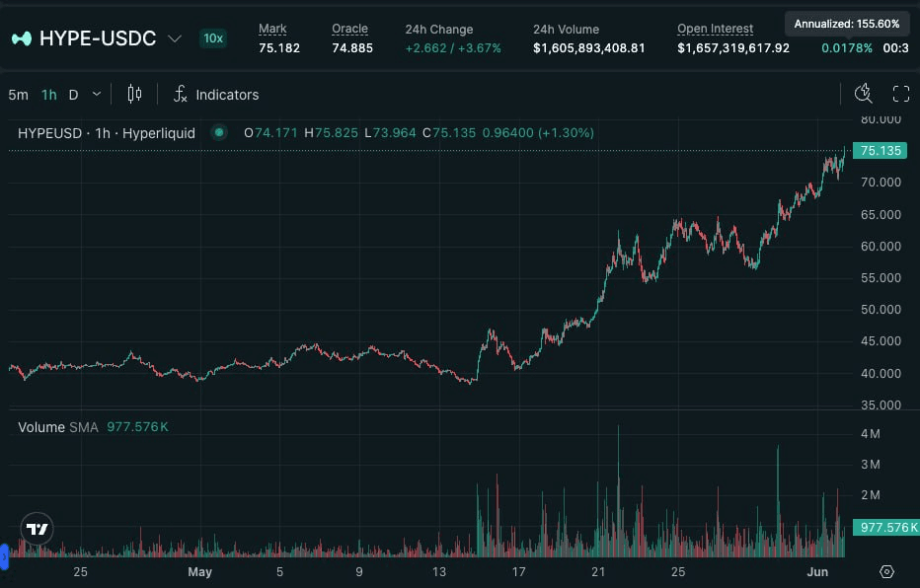The width and height of the screenshot is (920, 588).
Task: Click the 10x leverage badge
Action: point(213,38)
